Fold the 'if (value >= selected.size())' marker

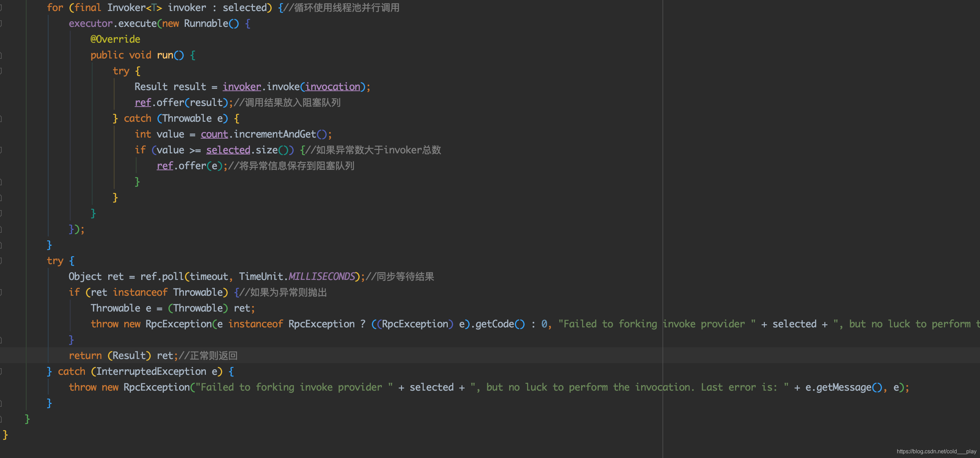click(1, 150)
